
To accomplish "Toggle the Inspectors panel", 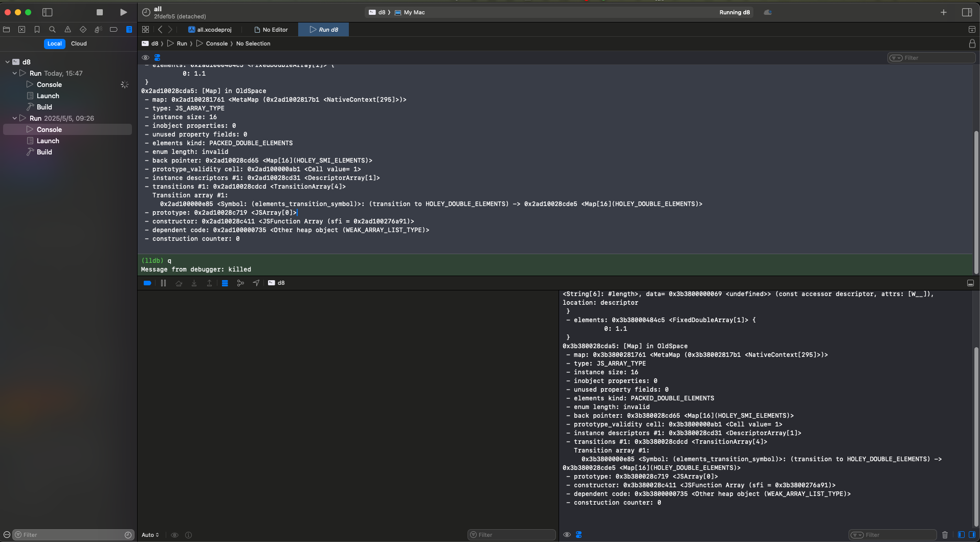I will 967,12.
